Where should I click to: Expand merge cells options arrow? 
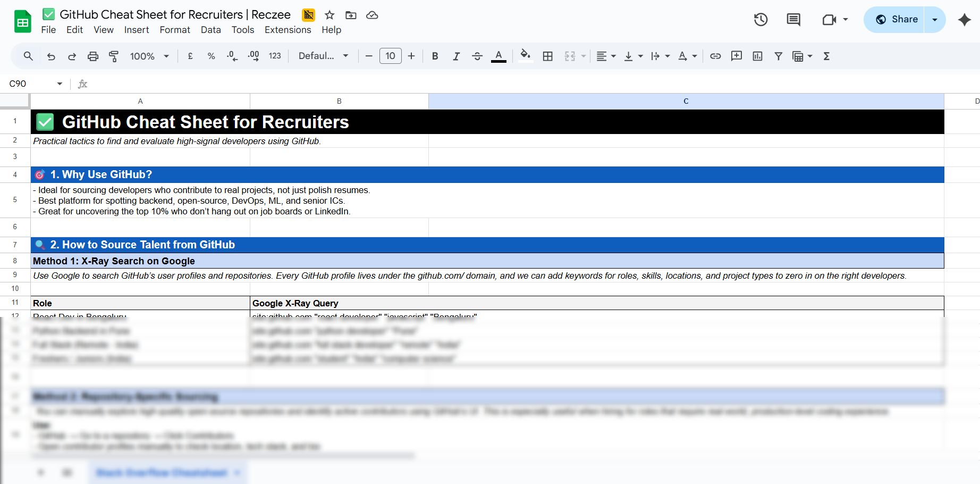click(584, 56)
